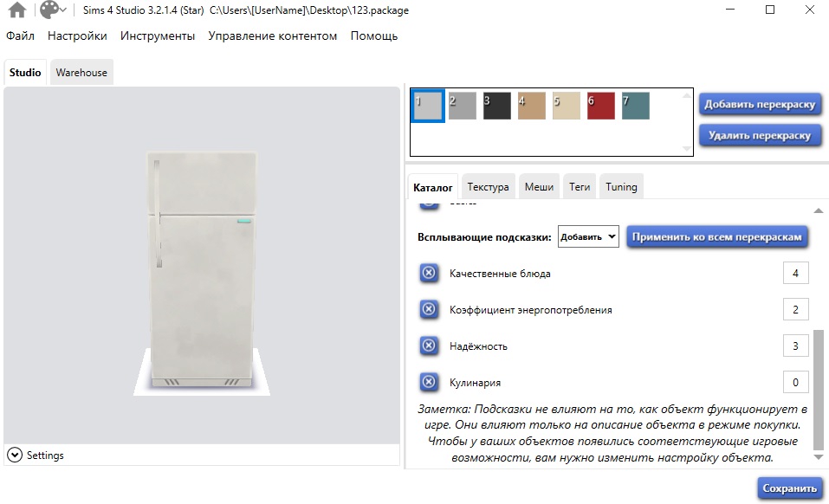Open the Теги tab

tap(580, 187)
